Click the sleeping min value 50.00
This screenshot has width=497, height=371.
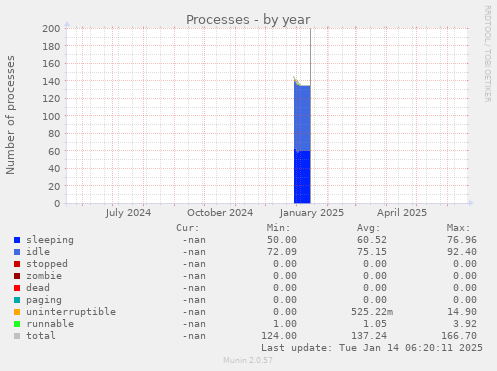click(x=282, y=240)
